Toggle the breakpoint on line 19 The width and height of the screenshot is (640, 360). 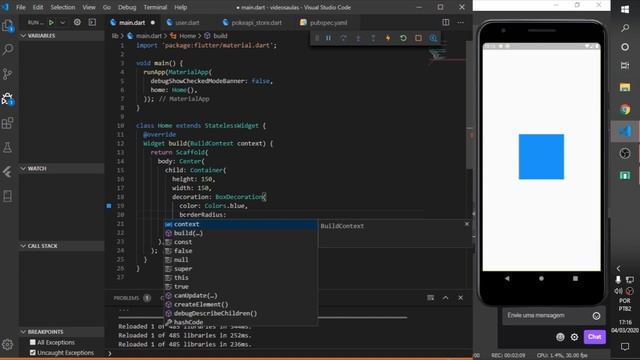click(109, 206)
